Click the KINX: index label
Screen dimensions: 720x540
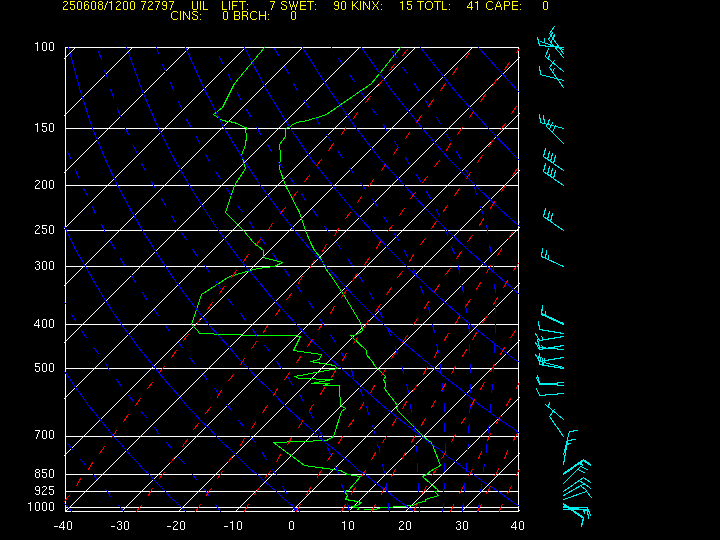coord(365,6)
